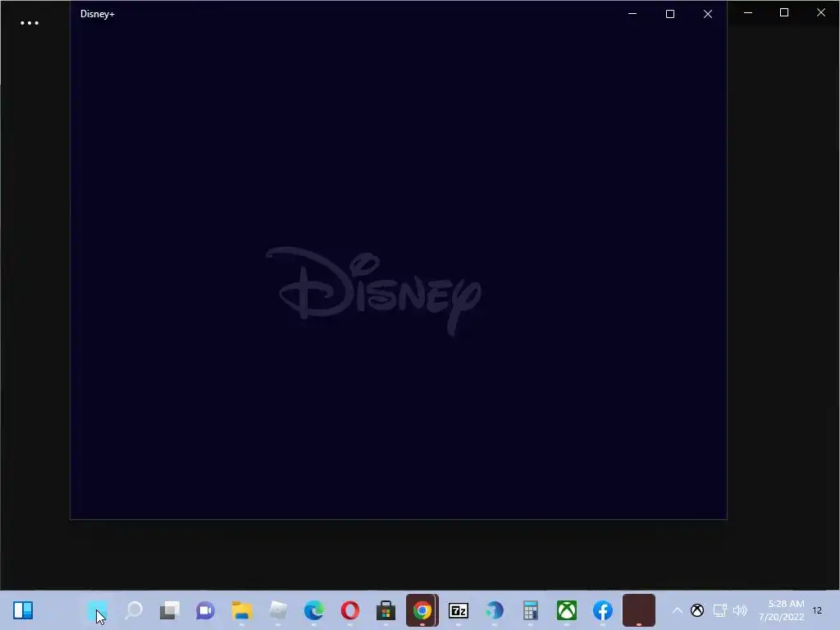The height and width of the screenshot is (630, 840).
Task: Maximize the background window behind Disney+
Action: coord(783,12)
